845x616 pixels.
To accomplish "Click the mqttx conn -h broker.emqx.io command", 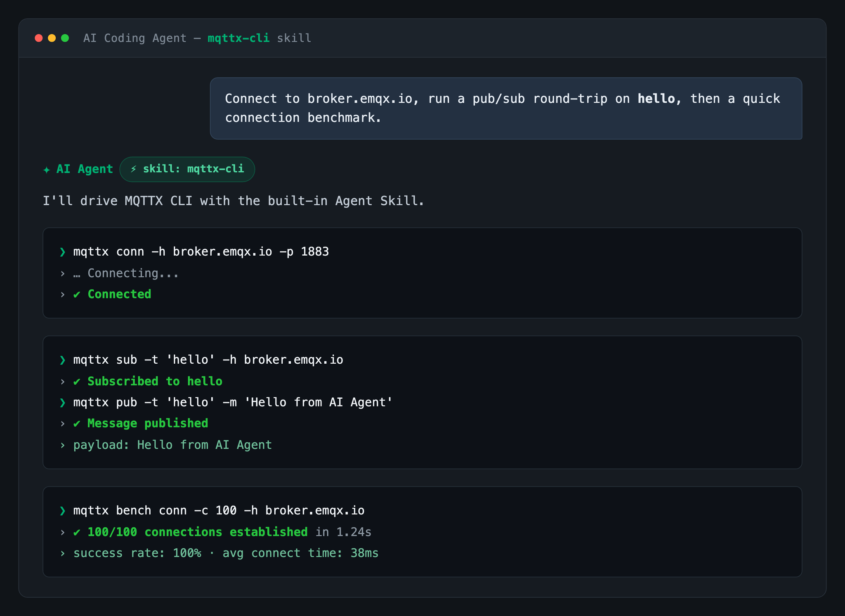I will pyautogui.click(x=201, y=252).
